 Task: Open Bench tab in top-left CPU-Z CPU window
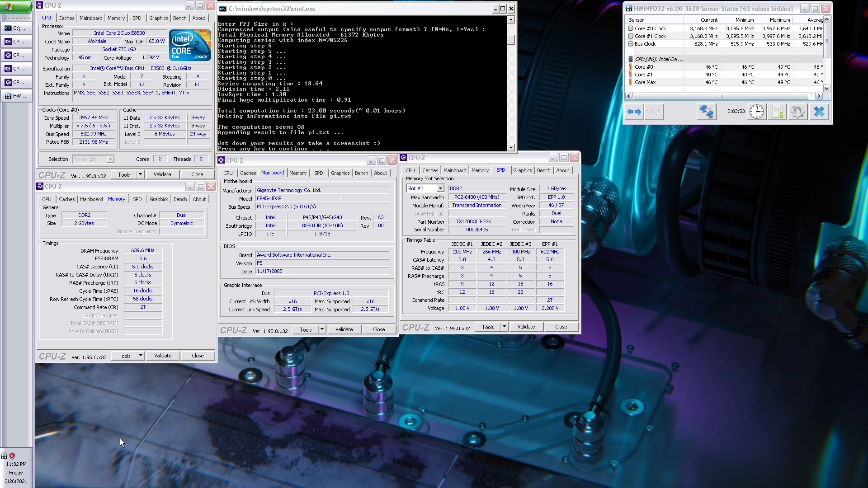coord(179,18)
